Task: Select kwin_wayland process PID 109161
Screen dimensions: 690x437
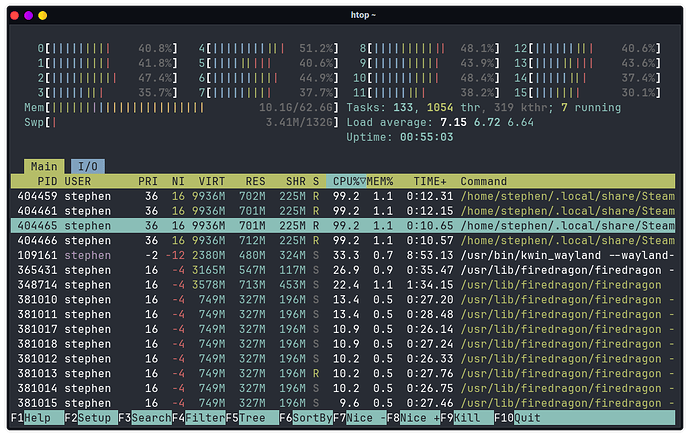Action: point(343,255)
